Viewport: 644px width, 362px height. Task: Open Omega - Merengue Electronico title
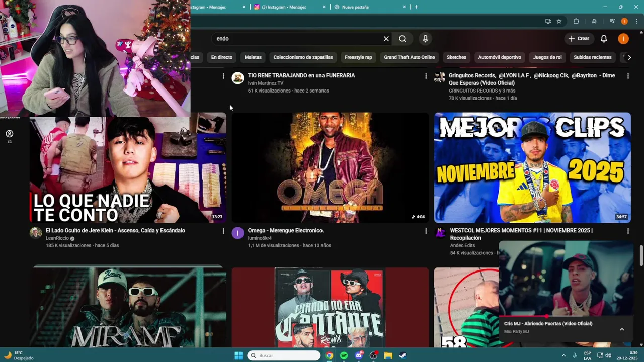point(286,231)
